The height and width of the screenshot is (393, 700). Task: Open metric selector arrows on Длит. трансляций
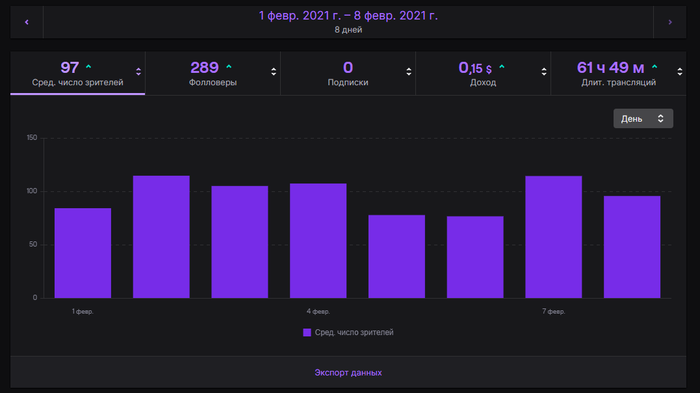(x=679, y=71)
